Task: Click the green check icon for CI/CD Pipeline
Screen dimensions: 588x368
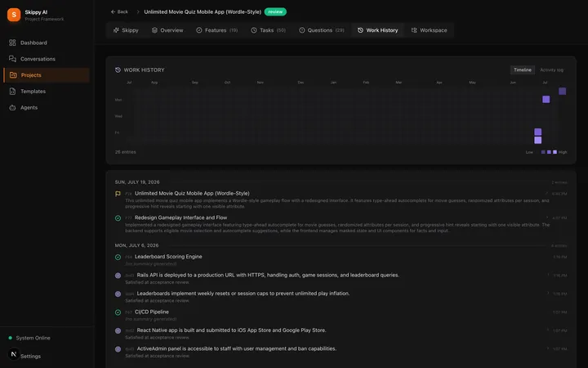Action: (118, 312)
